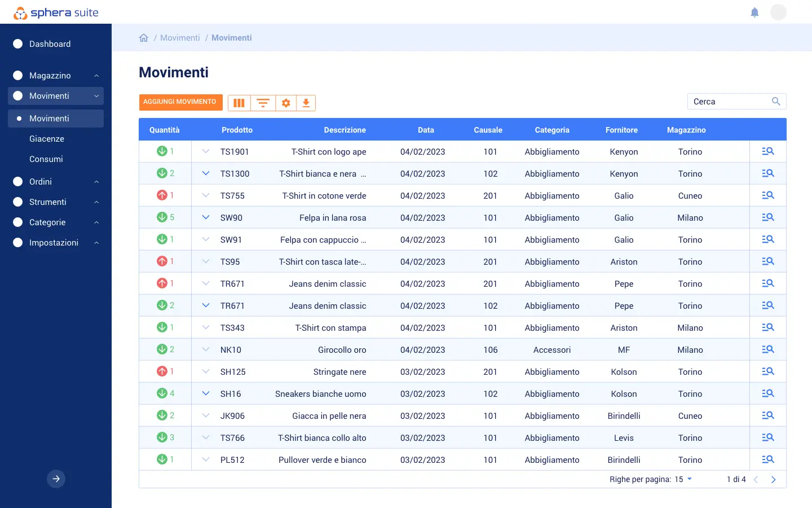
Task: View details of TR671 causale 102 row
Action: pyautogui.click(x=768, y=305)
